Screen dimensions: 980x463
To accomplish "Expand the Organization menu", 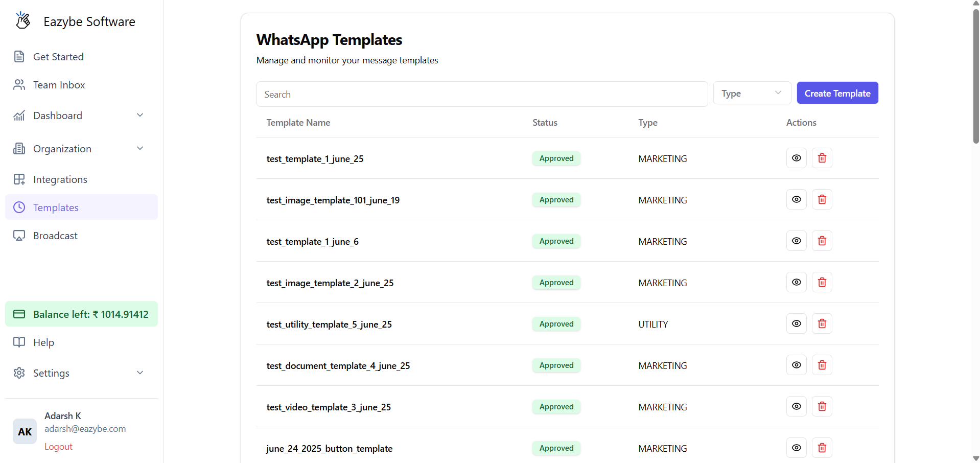I will click(x=140, y=148).
